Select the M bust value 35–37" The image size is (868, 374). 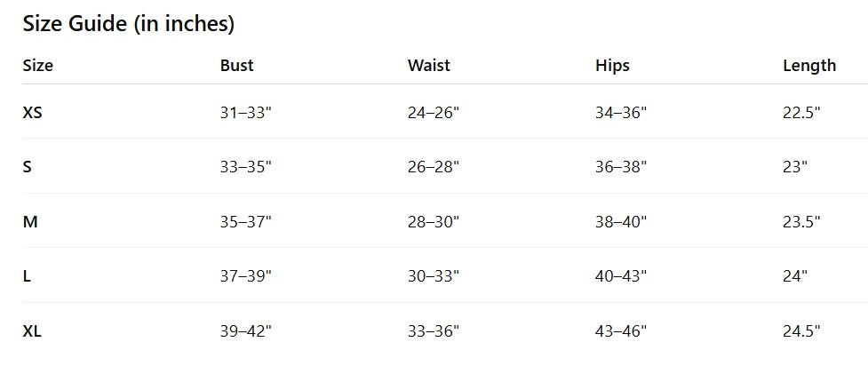(245, 221)
